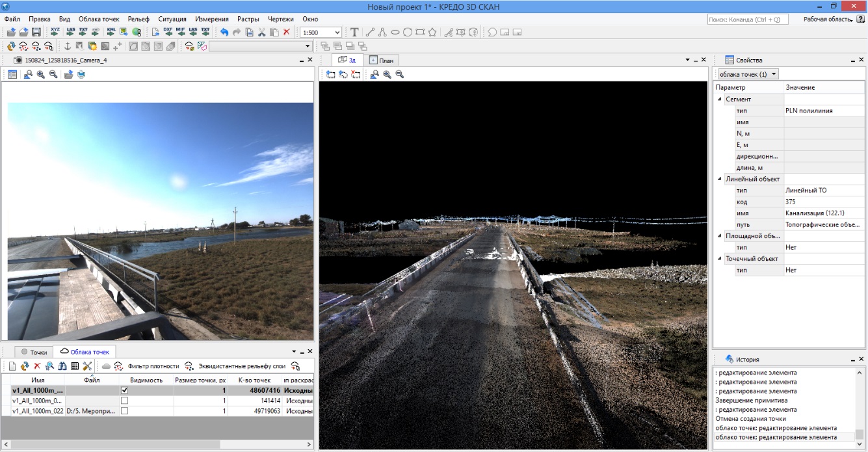
Task: Open the Файл menu
Action: [x=12, y=20]
